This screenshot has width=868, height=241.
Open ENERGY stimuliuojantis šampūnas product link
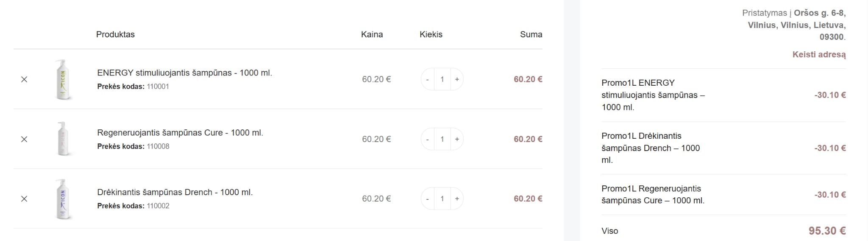(x=184, y=73)
